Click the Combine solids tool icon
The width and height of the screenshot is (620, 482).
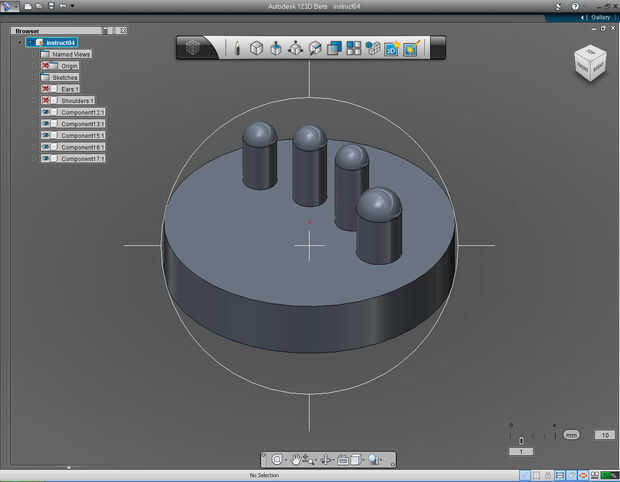point(334,47)
